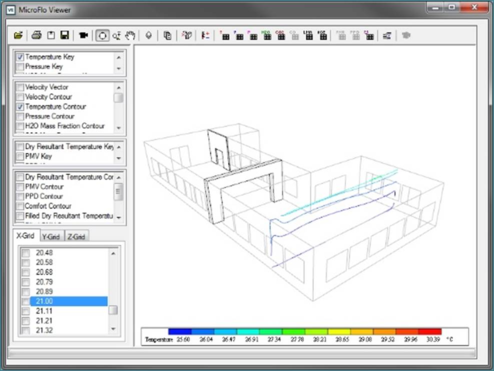Select the rotate view tool
The width and height of the screenshot is (494, 371).
click(x=102, y=35)
